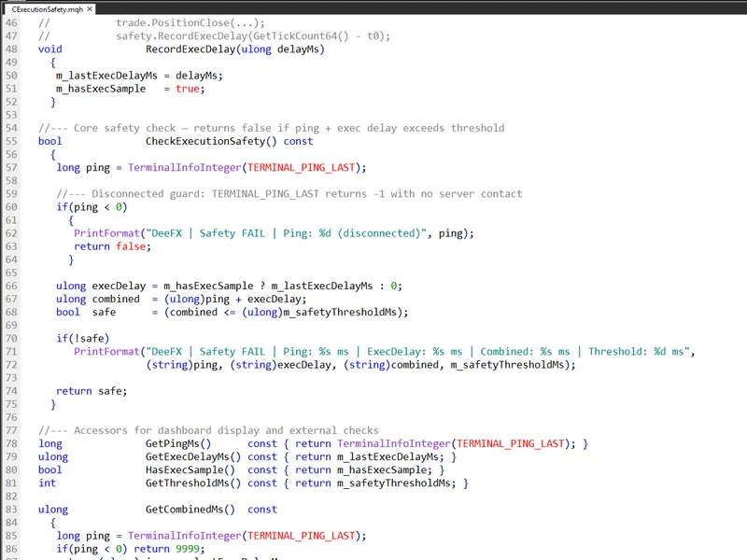This screenshot has width=747, height=560.
Task: Click the CheckExecutionSafety() declaration
Action: [x=211, y=141]
